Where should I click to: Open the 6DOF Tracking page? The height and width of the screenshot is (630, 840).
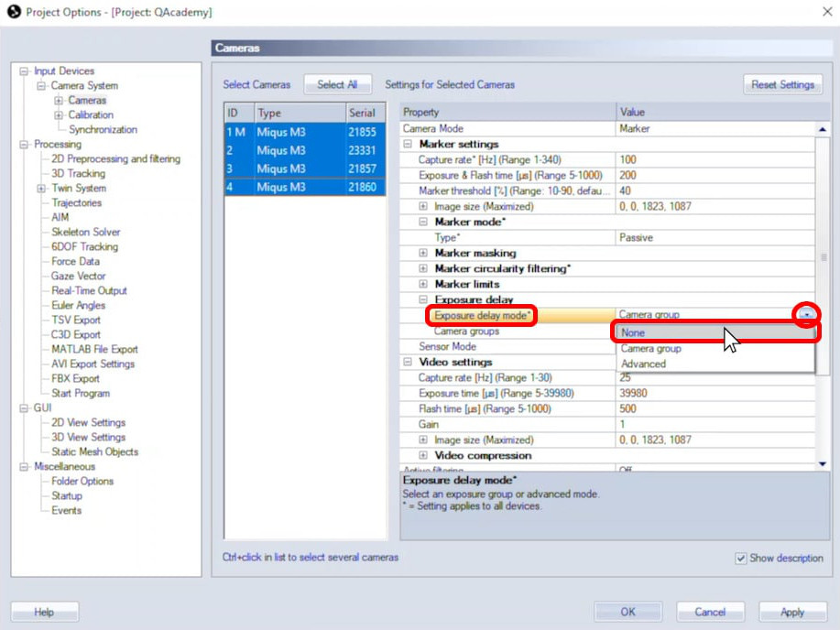[x=84, y=247]
